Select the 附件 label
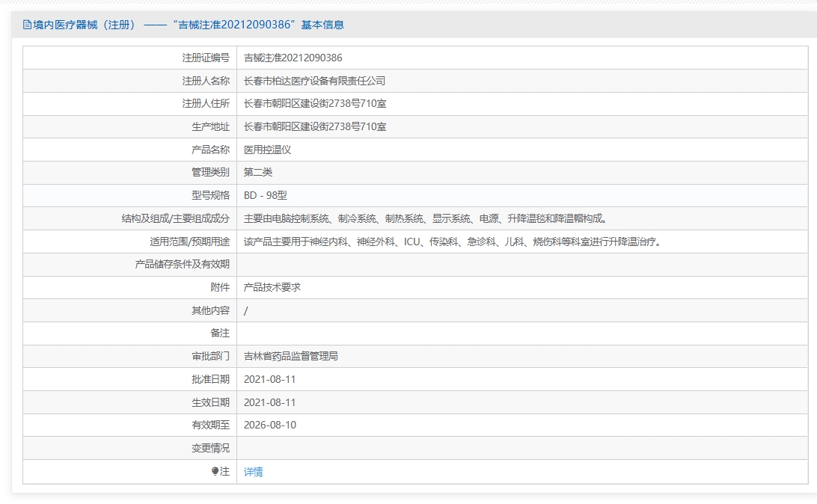The image size is (817, 504). (x=220, y=287)
